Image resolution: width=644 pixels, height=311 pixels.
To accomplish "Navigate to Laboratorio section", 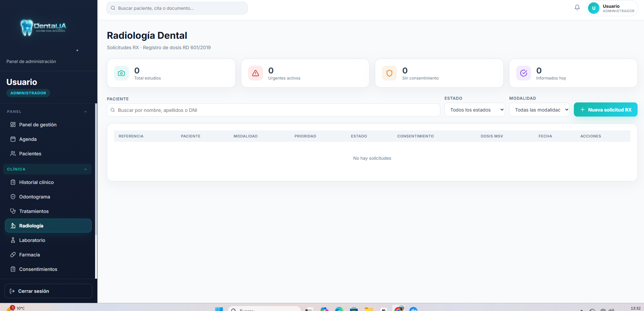I will [x=32, y=240].
